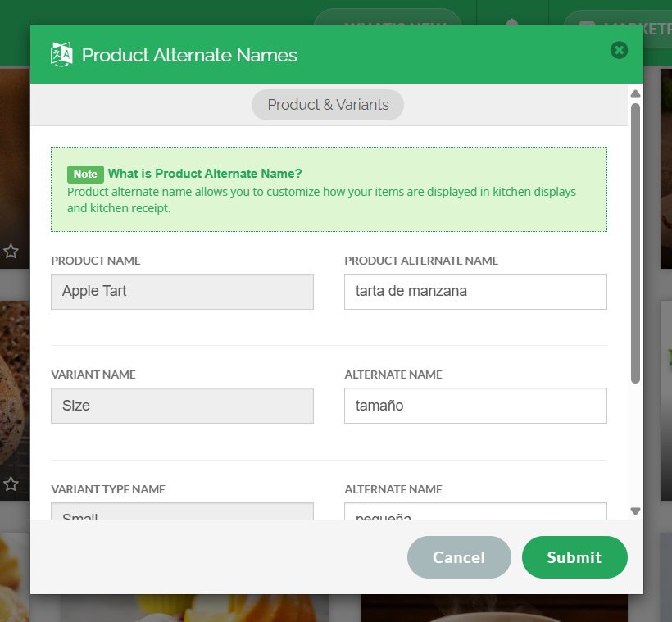672x622 pixels.
Task: Edit the tarta de manzana alternate name
Action: (475, 292)
